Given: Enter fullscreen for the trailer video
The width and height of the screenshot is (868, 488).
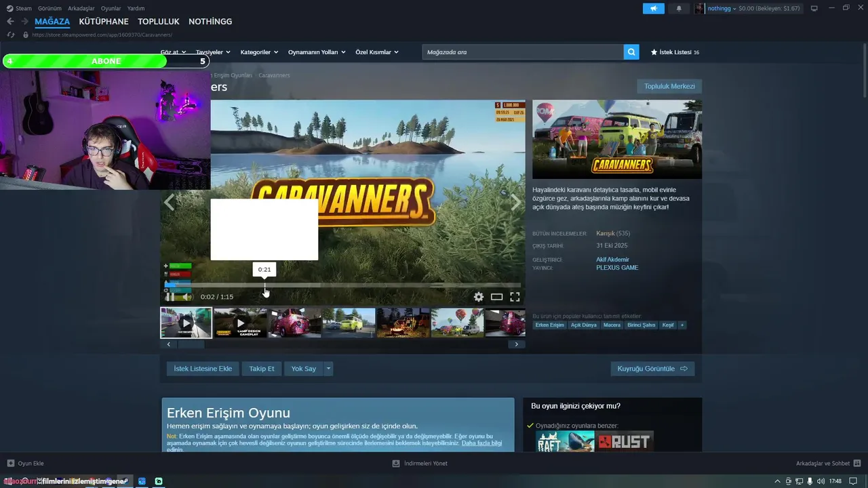Looking at the screenshot, I should (515, 297).
